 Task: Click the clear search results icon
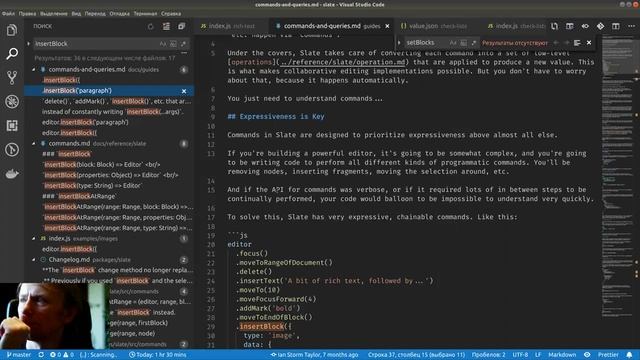(x=166, y=27)
